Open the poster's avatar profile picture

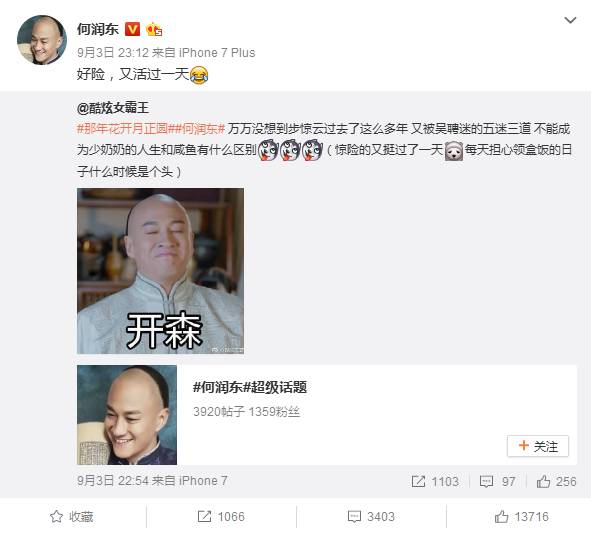42,40
